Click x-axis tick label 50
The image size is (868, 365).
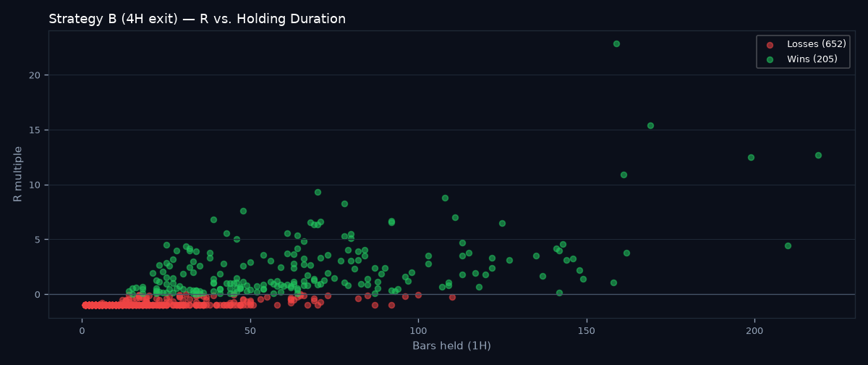tap(250, 330)
